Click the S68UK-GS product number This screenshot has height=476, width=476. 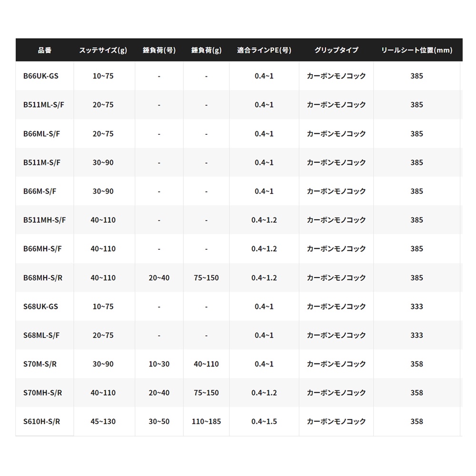[40, 307]
